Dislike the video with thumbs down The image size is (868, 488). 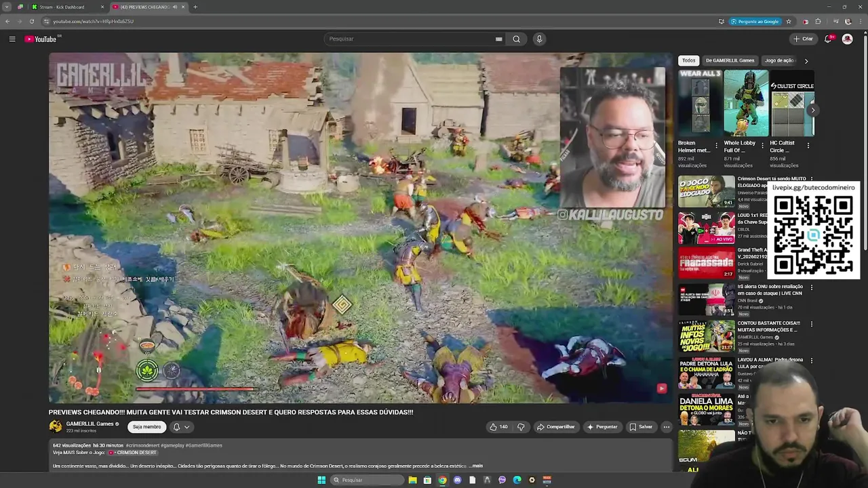coord(521,427)
